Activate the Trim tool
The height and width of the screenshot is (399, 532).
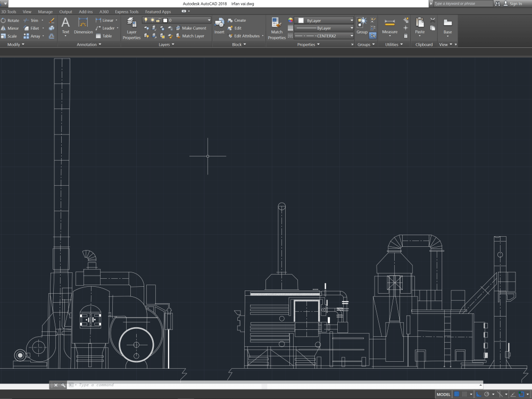[x=34, y=20]
